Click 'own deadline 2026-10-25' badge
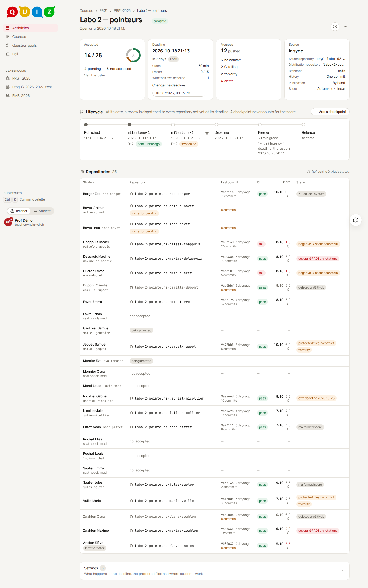Screen dimensions: 368x588 [x=316, y=398]
